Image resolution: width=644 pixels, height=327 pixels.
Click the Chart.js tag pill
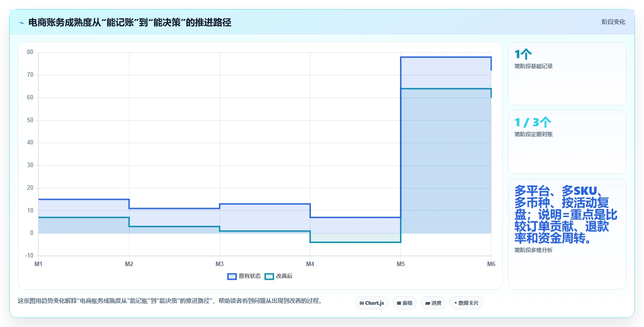click(372, 303)
